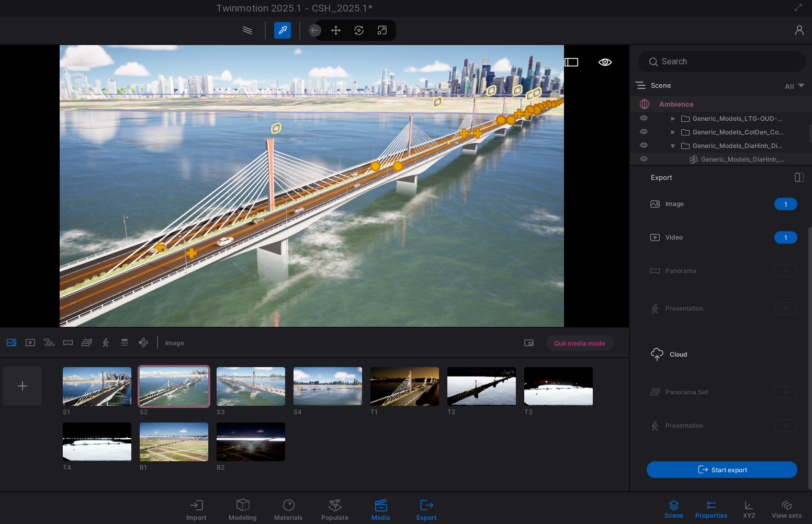Open the Configurations icon in media dock
This screenshot has height=524, width=812.
pos(143,343)
